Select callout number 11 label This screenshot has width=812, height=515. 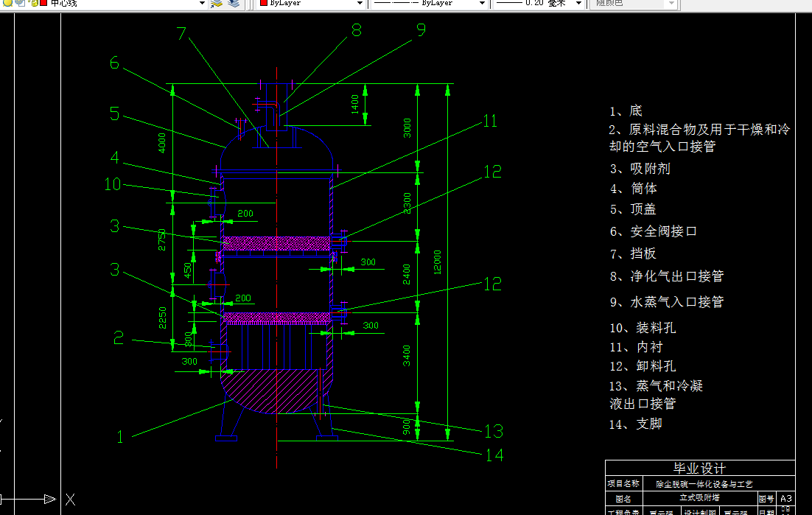(x=490, y=121)
